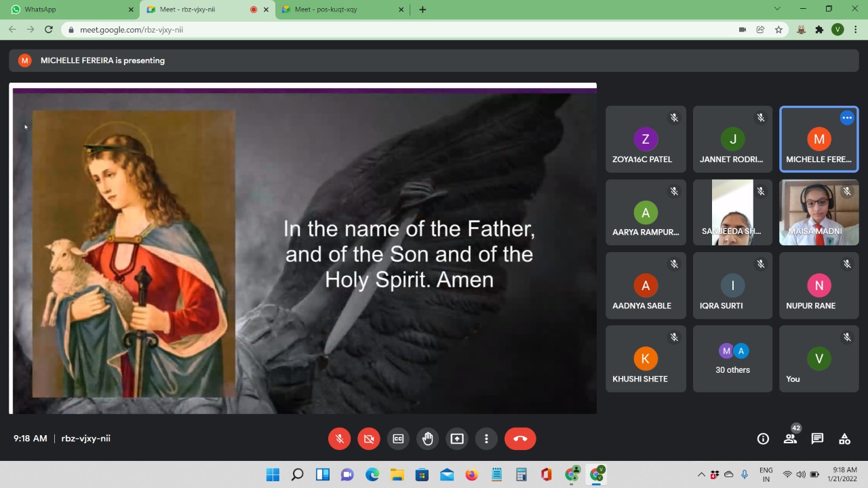Open Microsoft Store from the taskbar

coord(422,474)
